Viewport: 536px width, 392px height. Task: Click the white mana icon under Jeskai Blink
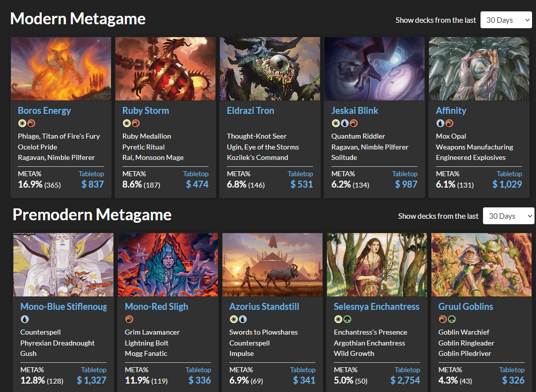click(336, 123)
